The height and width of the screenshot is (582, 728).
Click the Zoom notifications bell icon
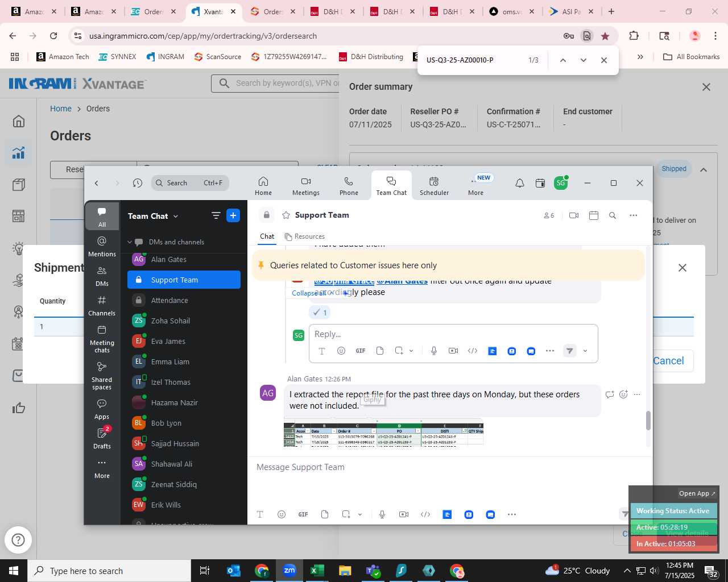click(x=520, y=183)
